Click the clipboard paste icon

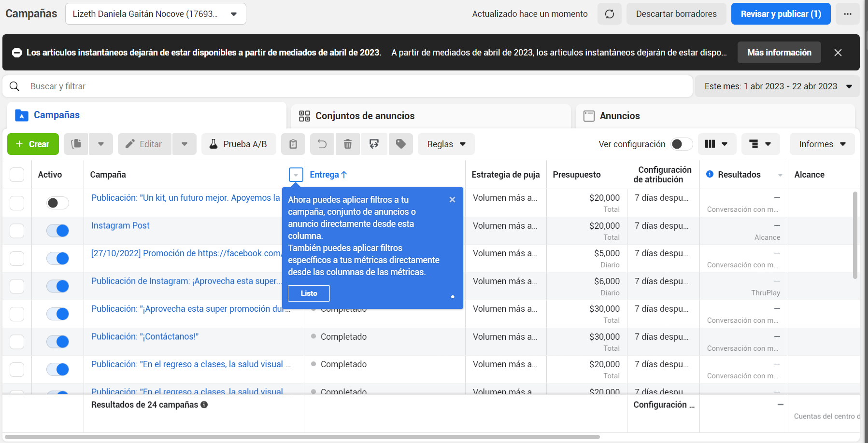coord(293,144)
